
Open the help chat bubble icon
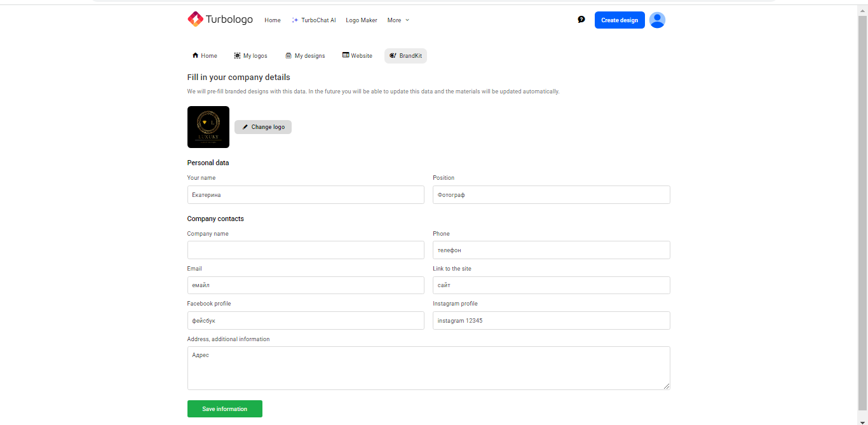581,20
